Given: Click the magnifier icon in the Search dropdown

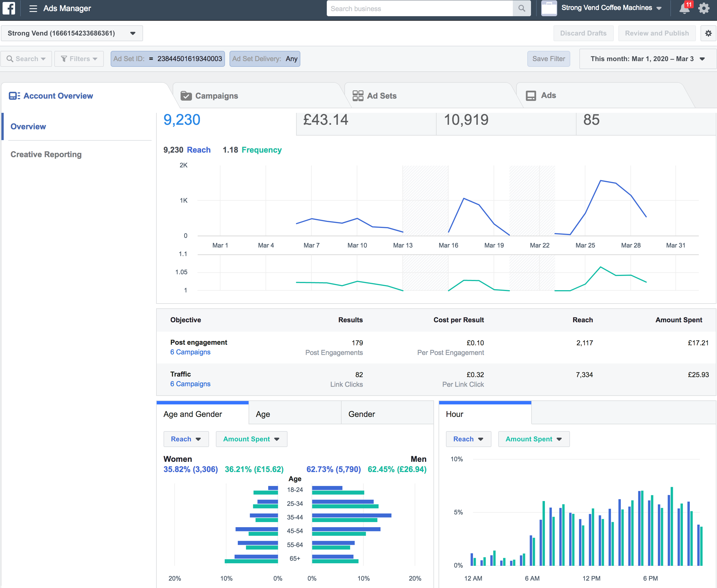Looking at the screenshot, I should coord(10,59).
